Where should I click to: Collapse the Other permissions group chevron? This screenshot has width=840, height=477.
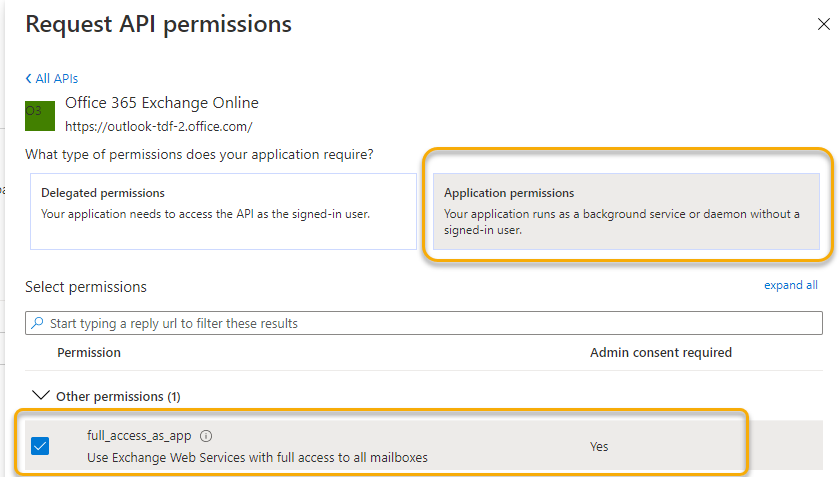pos(40,396)
